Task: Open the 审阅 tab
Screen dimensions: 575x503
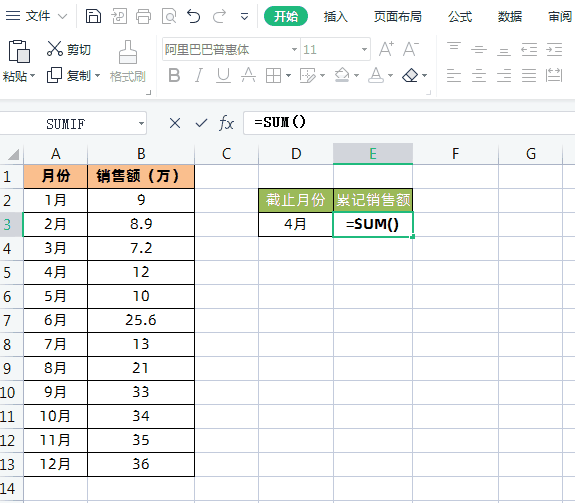Action: click(560, 16)
